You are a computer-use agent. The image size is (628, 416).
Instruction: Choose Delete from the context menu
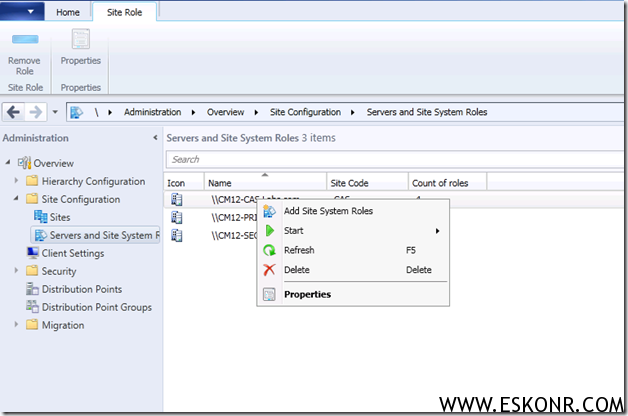click(353, 270)
